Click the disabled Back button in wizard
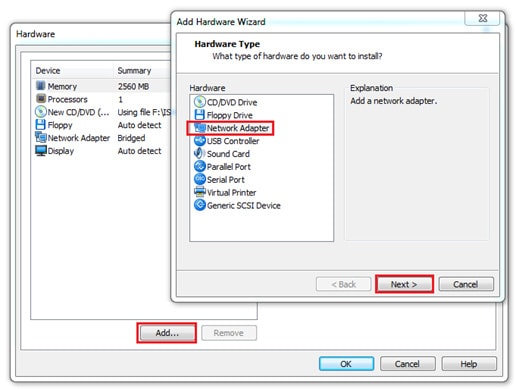The height and width of the screenshot is (389, 516). click(343, 284)
